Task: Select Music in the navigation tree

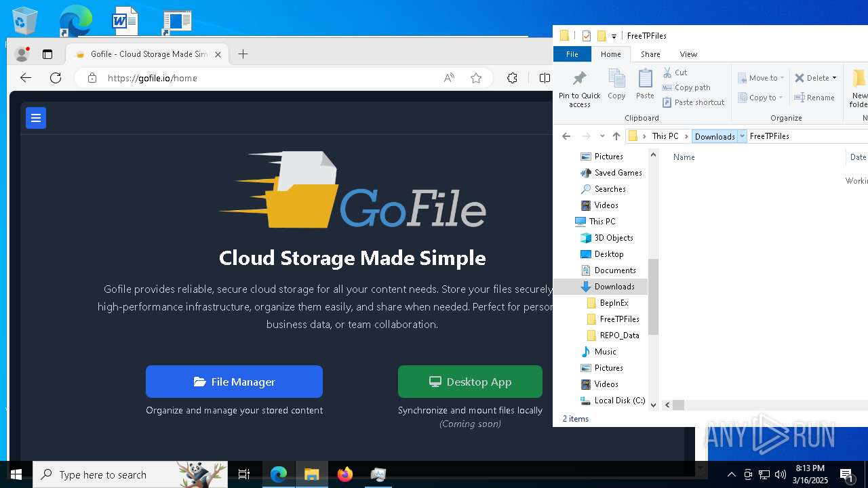Action: [x=598, y=352]
